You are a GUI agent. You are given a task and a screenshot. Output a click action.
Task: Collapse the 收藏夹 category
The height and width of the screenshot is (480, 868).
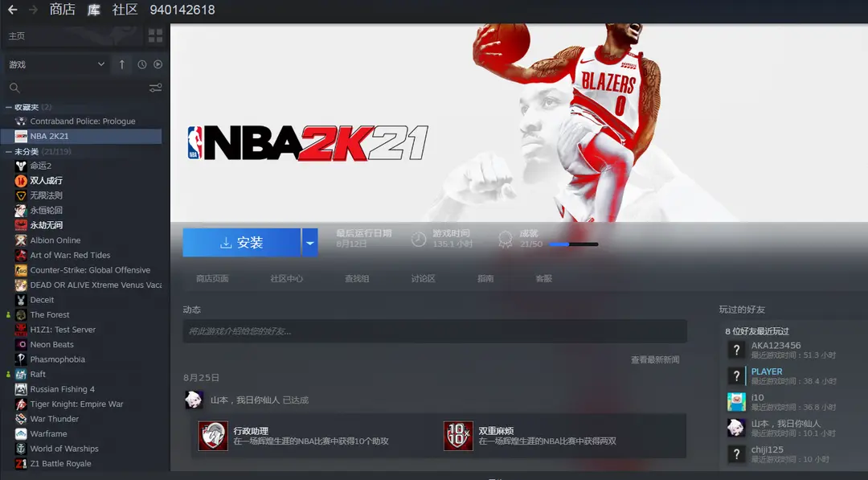click(x=8, y=107)
